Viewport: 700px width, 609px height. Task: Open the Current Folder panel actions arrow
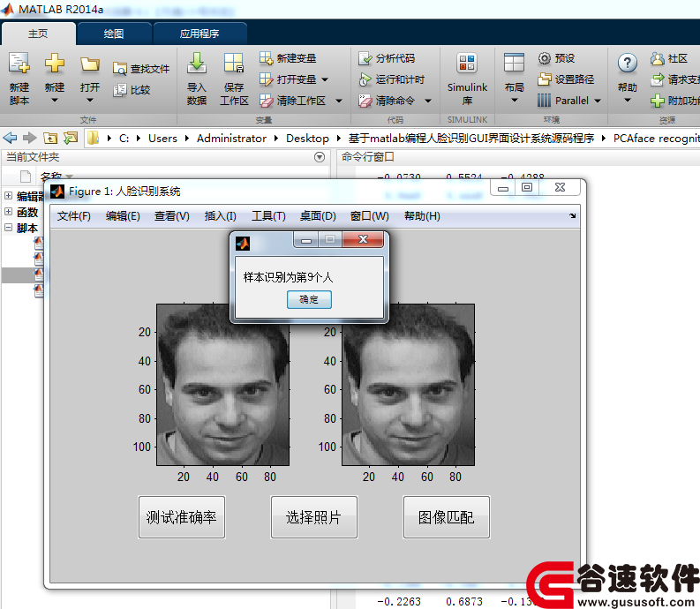tap(320, 157)
